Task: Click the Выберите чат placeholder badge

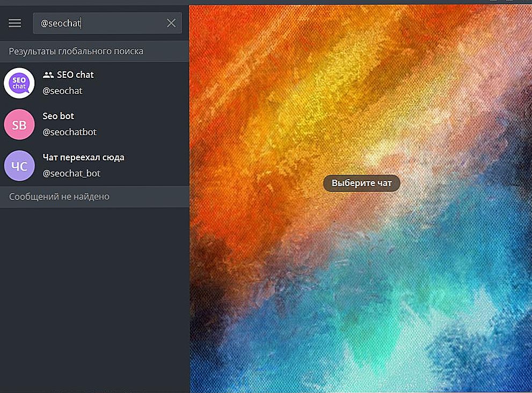Action: coord(362,183)
